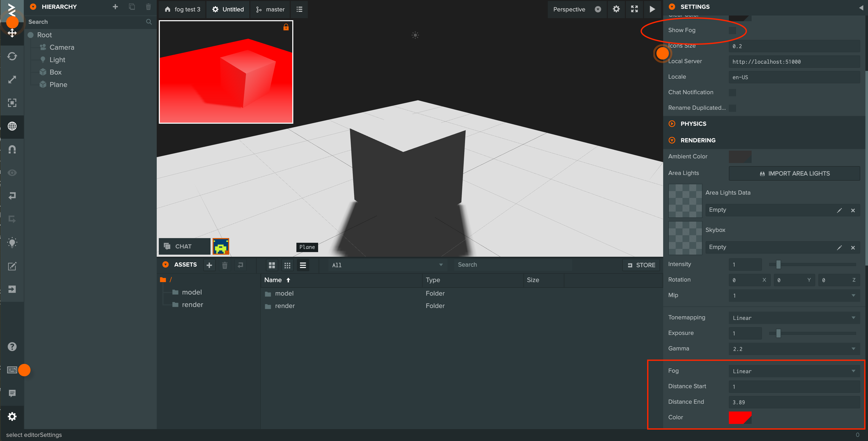Open the CHAT panel
This screenshot has height=441, width=868.
(184, 246)
